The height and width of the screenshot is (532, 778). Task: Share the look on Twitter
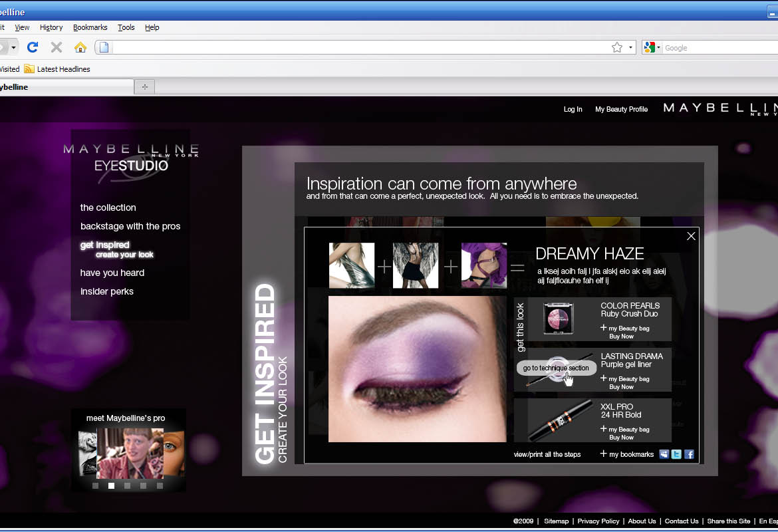pyautogui.click(x=676, y=454)
